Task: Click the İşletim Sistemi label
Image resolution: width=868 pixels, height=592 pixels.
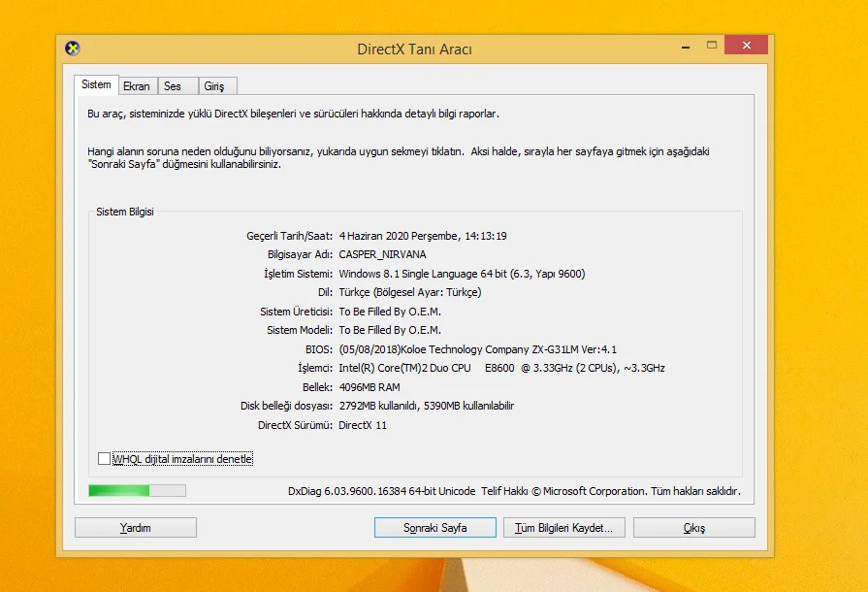Action: (299, 274)
